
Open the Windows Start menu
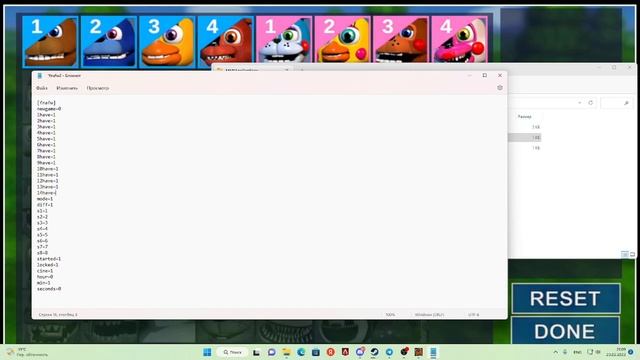tap(207, 352)
